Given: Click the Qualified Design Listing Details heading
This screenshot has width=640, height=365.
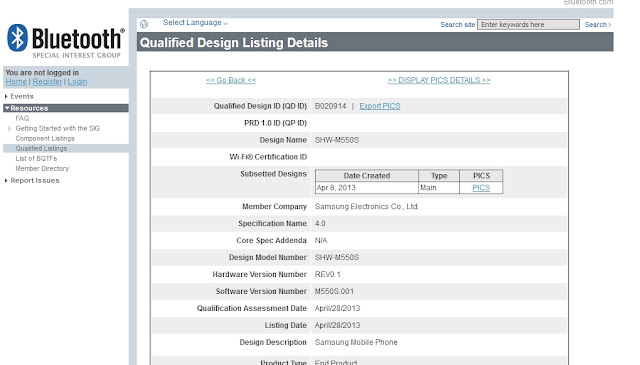Looking at the screenshot, I should 233,42.
